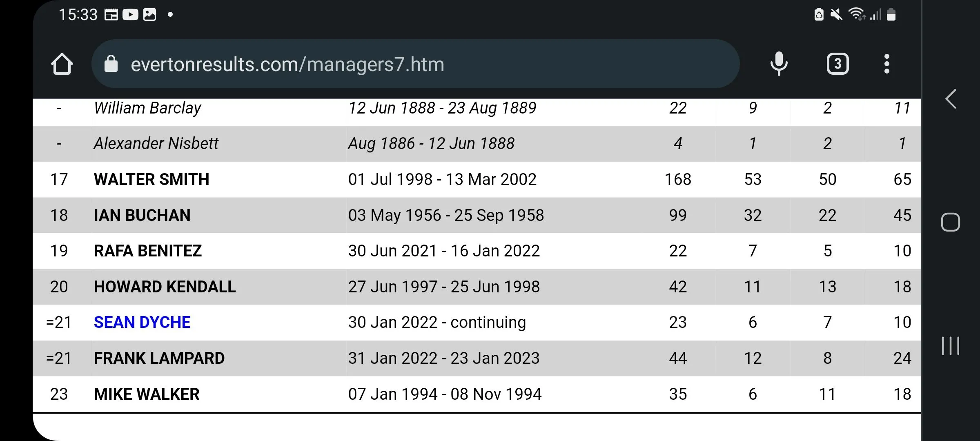Screen dimensions: 980x441
Task: Tap the Wi-Fi signal status icon
Action: (857, 15)
